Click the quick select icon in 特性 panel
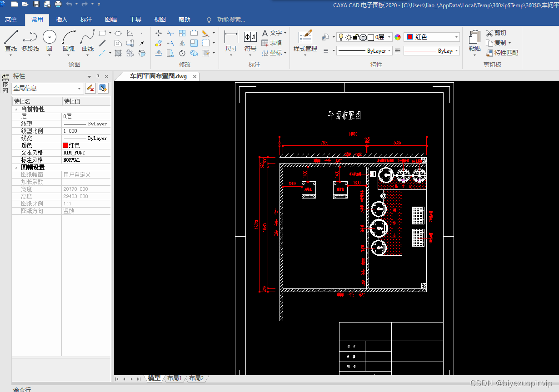Screen dimensions: 559x392 coord(103,88)
